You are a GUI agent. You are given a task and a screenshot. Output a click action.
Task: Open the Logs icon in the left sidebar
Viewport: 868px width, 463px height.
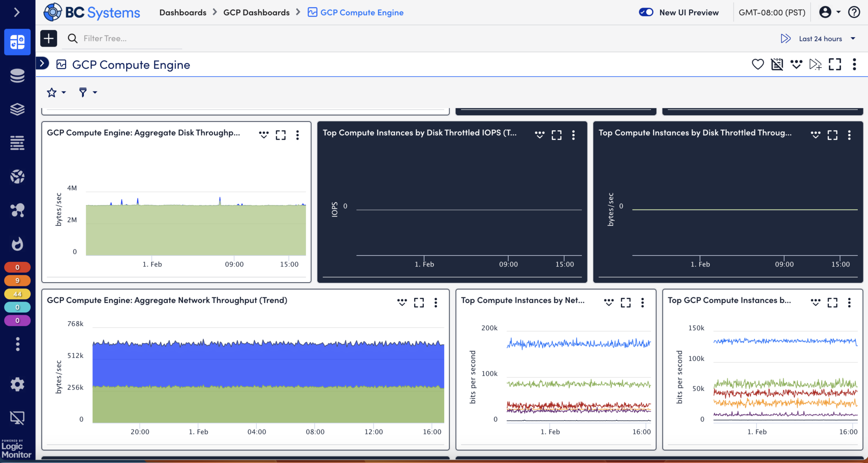pos(17,143)
